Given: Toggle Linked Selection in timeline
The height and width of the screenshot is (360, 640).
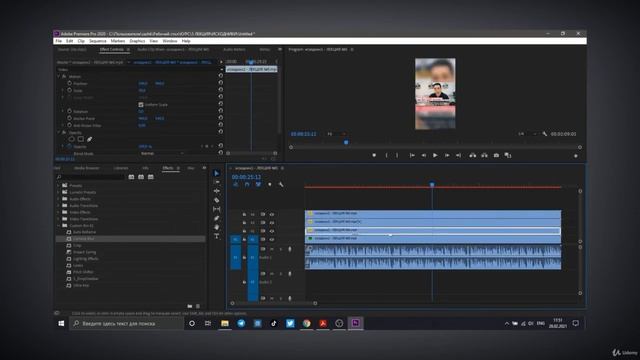Looking at the screenshot, I should point(258,184).
